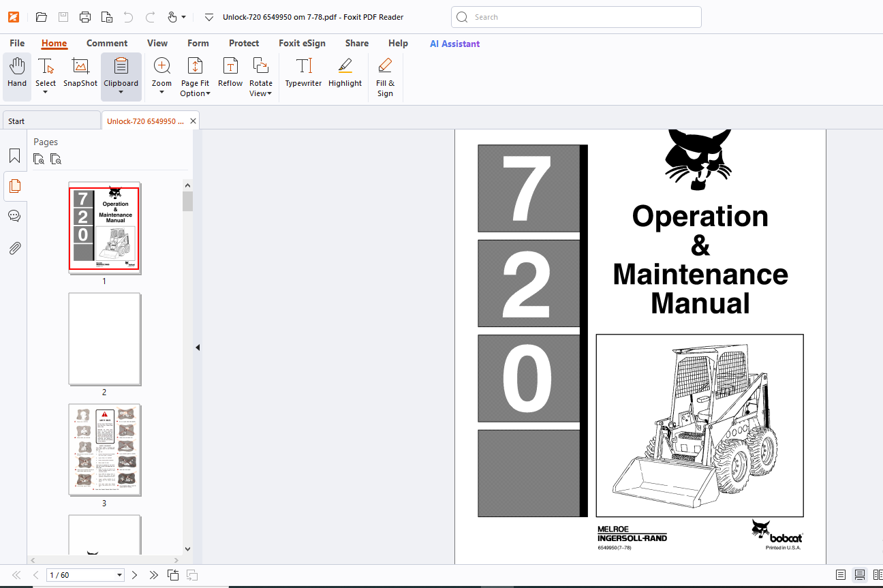Switch to the Comment ribbon tab
Image resolution: width=883 pixels, height=588 pixels.
107,43
